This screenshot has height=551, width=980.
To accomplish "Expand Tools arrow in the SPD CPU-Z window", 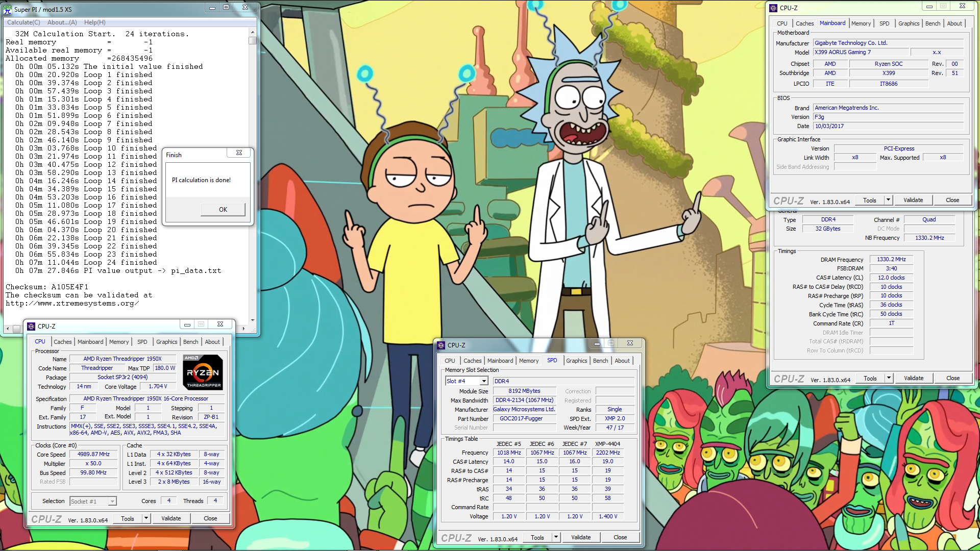I will pos(556,537).
